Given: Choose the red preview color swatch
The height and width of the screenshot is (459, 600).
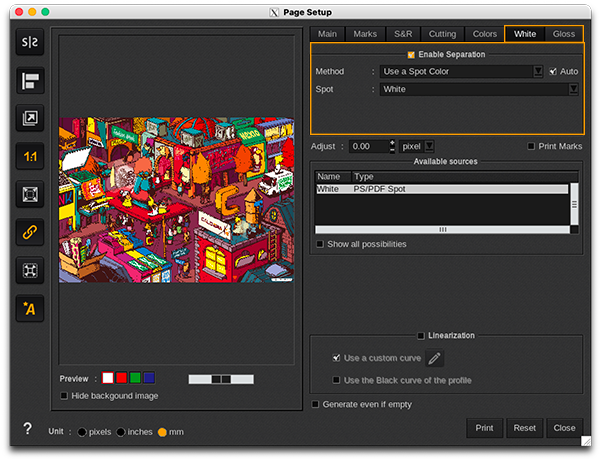Looking at the screenshot, I should coord(121,378).
